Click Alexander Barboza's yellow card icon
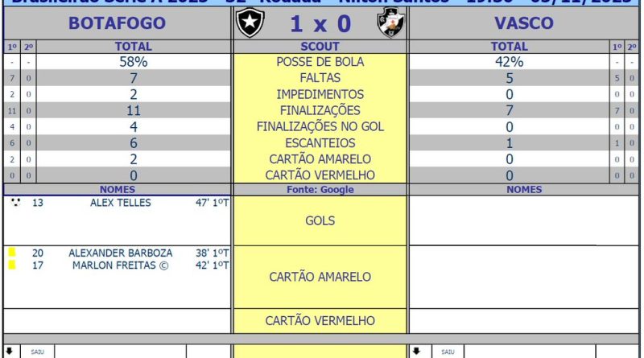 pyautogui.click(x=12, y=253)
